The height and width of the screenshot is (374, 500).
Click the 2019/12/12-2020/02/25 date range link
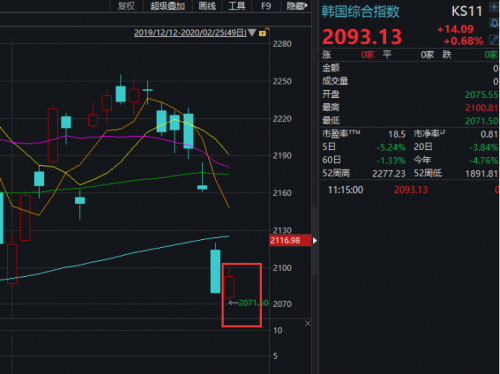190,33
